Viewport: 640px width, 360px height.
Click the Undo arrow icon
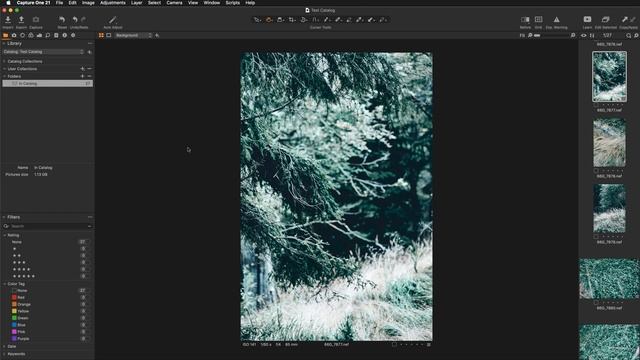tap(75, 20)
